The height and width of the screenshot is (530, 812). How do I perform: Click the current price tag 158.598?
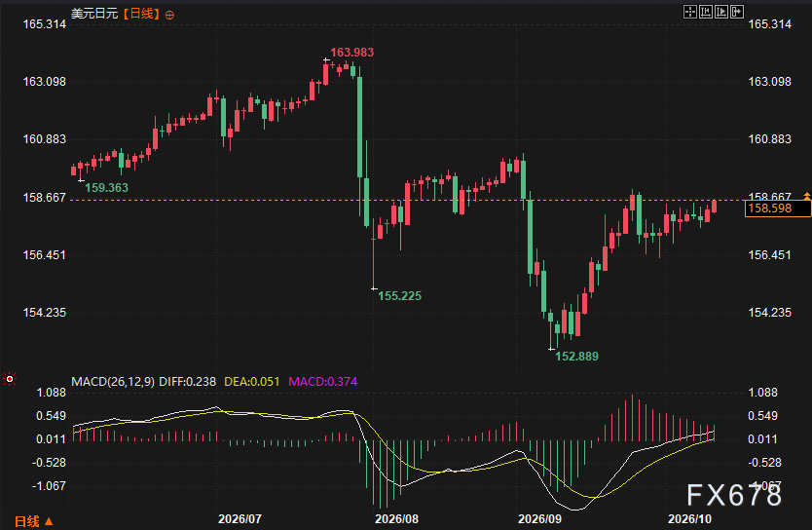click(x=777, y=208)
